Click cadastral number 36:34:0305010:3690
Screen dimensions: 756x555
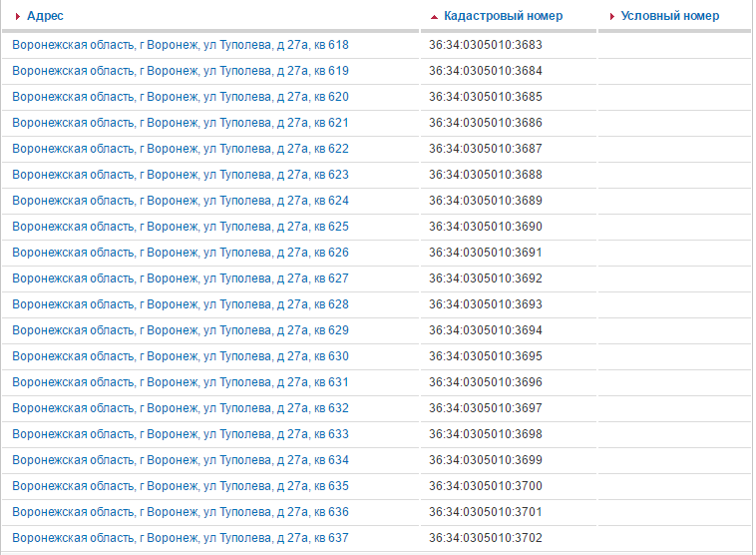[x=486, y=227]
